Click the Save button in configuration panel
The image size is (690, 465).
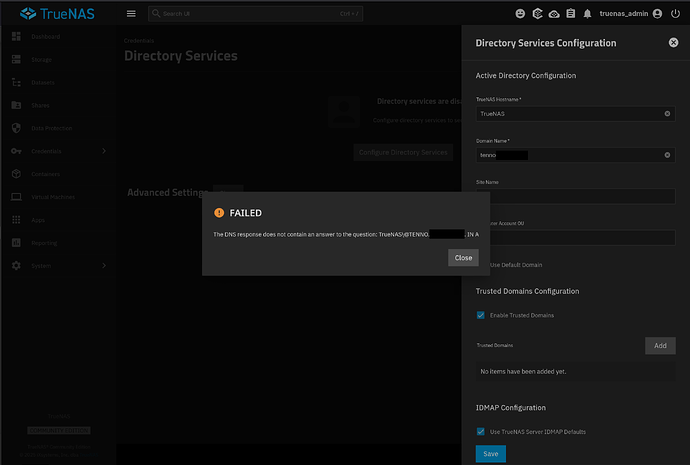click(x=490, y=453)
